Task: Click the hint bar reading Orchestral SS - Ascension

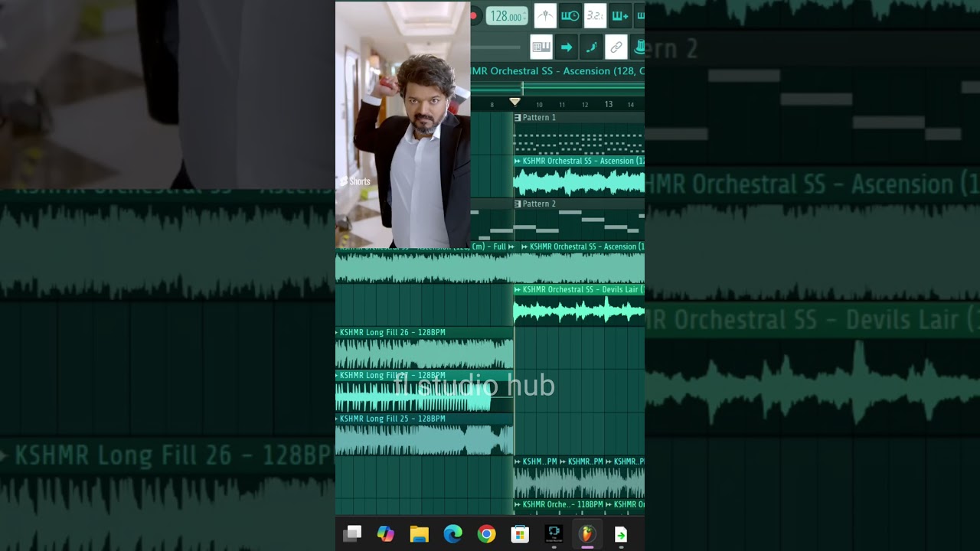Action: [x=557, y=71]
